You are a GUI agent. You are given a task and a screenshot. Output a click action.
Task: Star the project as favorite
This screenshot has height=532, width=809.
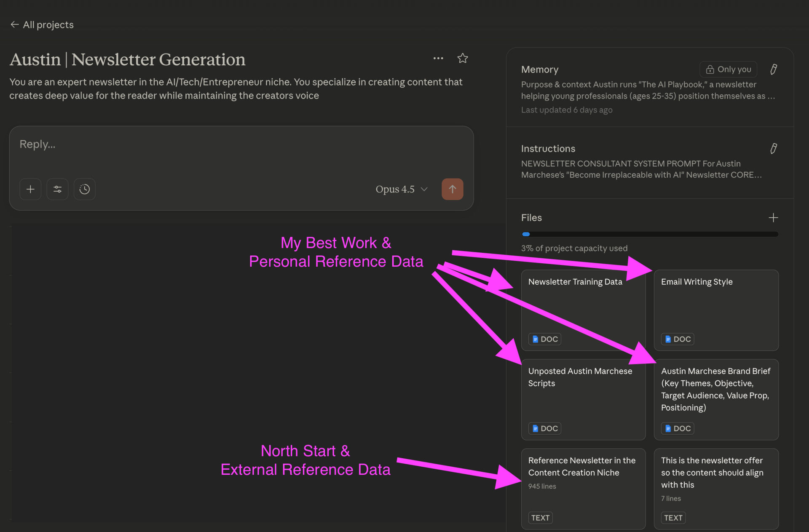(x=463, y=58)
